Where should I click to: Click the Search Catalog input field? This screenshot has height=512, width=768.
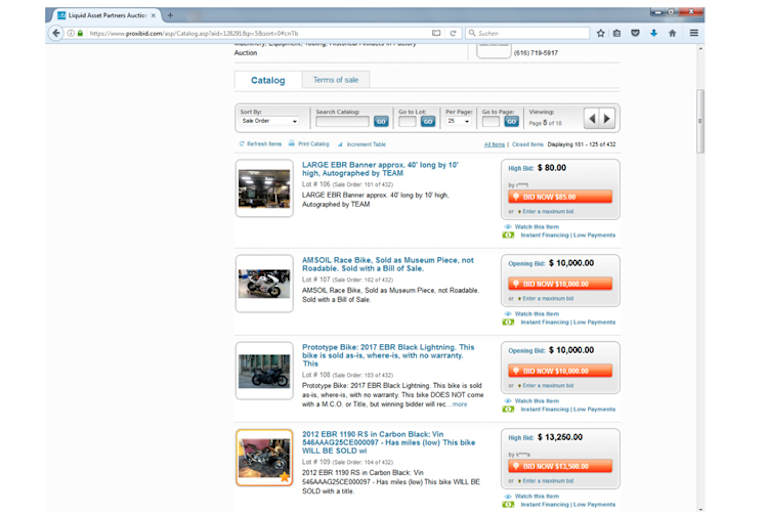(x=342, y=121)
